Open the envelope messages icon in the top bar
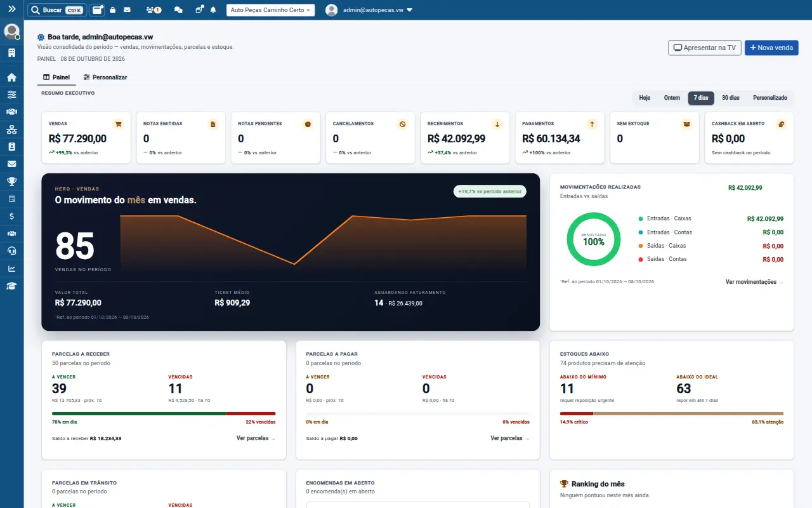The width and height of the screenshot is (812, 508). point(127,10)
